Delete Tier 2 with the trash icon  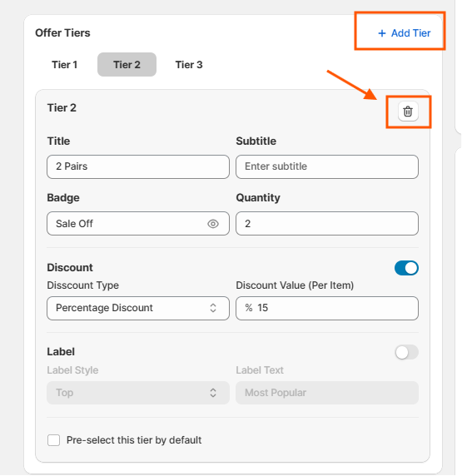(408, 112)
